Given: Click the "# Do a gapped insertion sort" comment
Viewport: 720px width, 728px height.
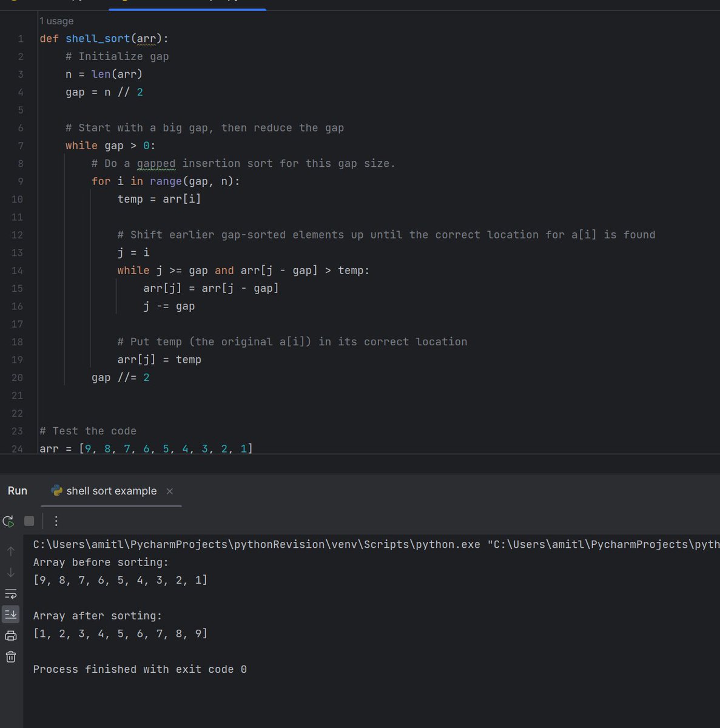Looking at the screenshot, I should point(243,163).
